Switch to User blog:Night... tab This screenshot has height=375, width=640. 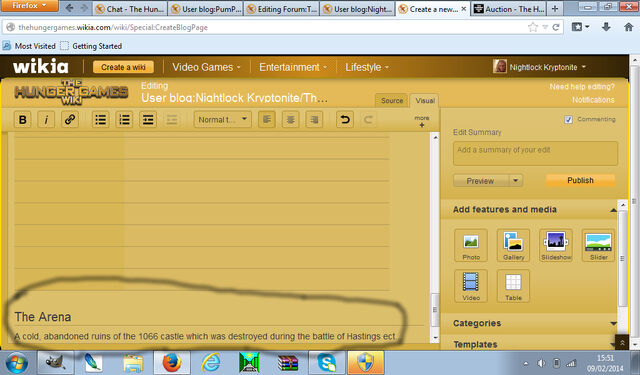(358, 9)
